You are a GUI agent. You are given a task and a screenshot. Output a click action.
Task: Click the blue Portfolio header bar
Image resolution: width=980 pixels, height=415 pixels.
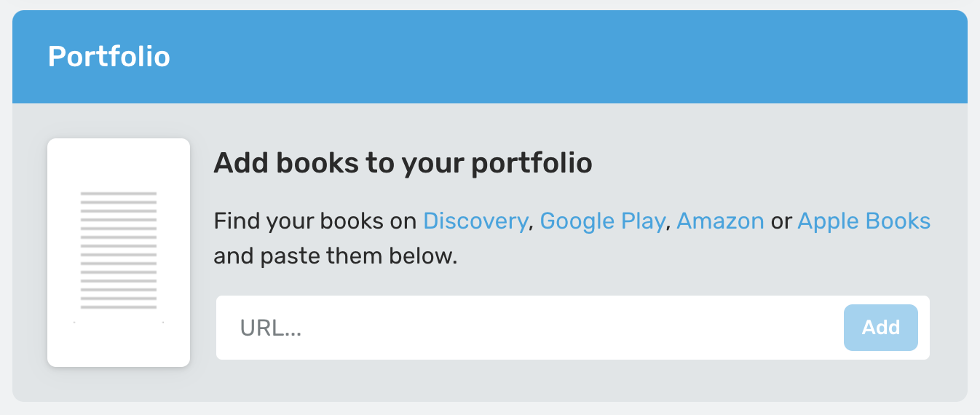[x=490, y=57]
